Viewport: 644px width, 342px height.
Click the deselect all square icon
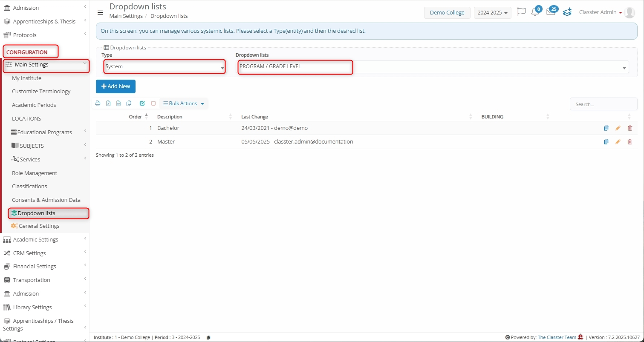(153, 103)
